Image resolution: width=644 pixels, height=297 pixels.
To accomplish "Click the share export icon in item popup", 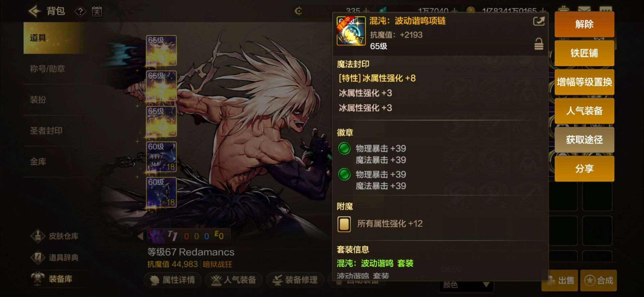I will [539, 21].
